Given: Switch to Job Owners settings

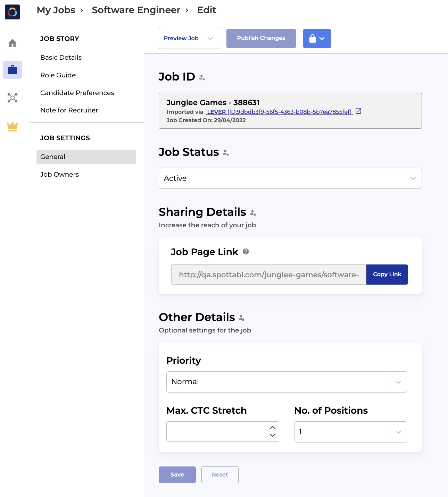Looking at the screenshot, I should coord(59,174).
